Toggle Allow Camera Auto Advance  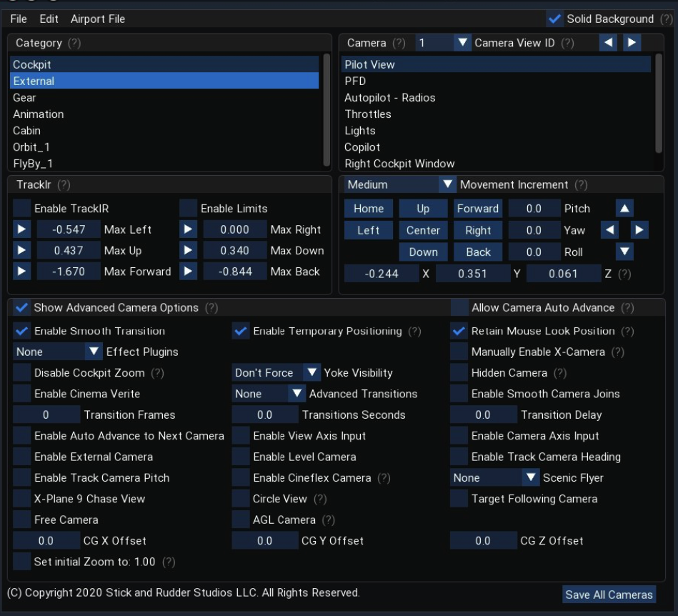pos(459,308)
